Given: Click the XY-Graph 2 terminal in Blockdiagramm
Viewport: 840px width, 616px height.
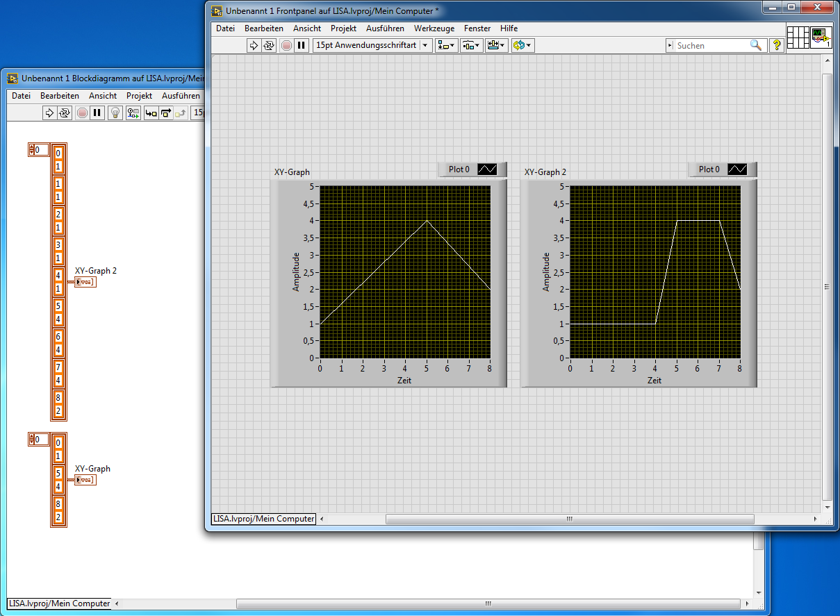Looking at the screenshot, I should pos(85,282).
